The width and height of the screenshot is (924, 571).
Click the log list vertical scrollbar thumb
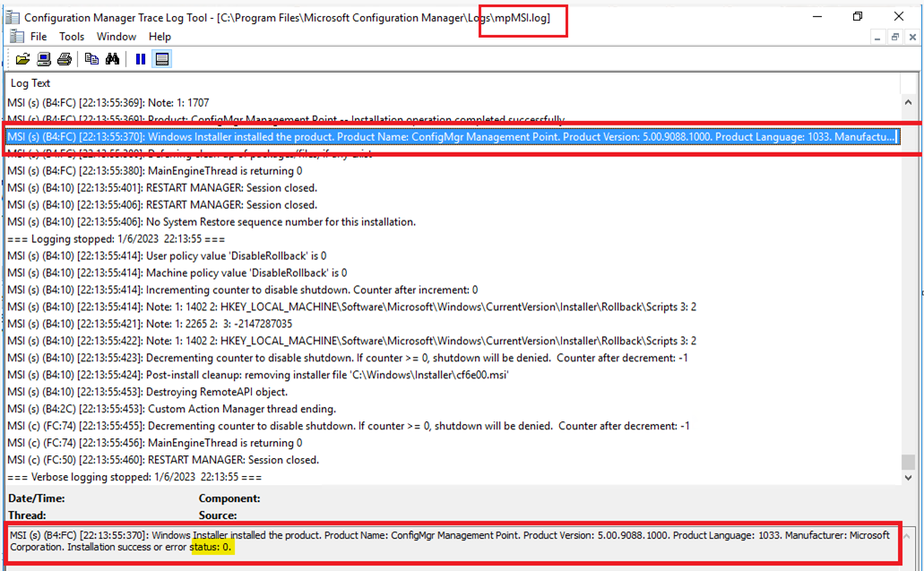tap(908, 462)
